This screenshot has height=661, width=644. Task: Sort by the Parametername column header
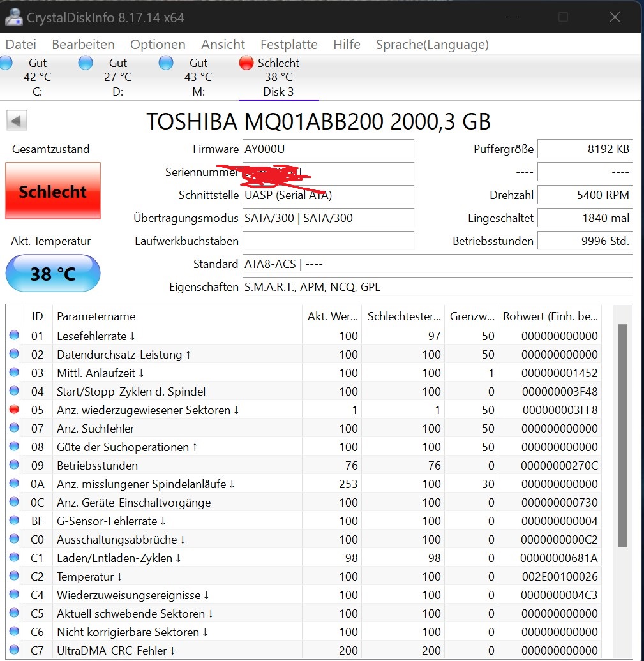[177, 316]
